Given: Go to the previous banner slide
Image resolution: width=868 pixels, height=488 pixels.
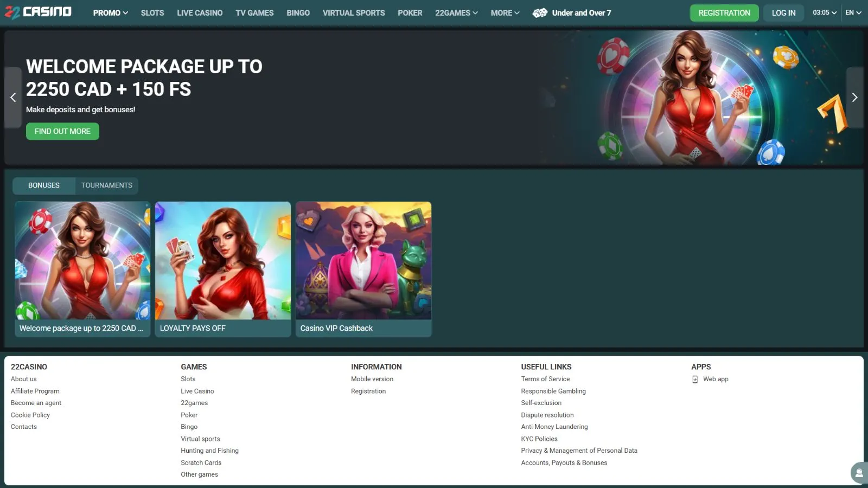Looking at the screenshot, I should 13,98.
